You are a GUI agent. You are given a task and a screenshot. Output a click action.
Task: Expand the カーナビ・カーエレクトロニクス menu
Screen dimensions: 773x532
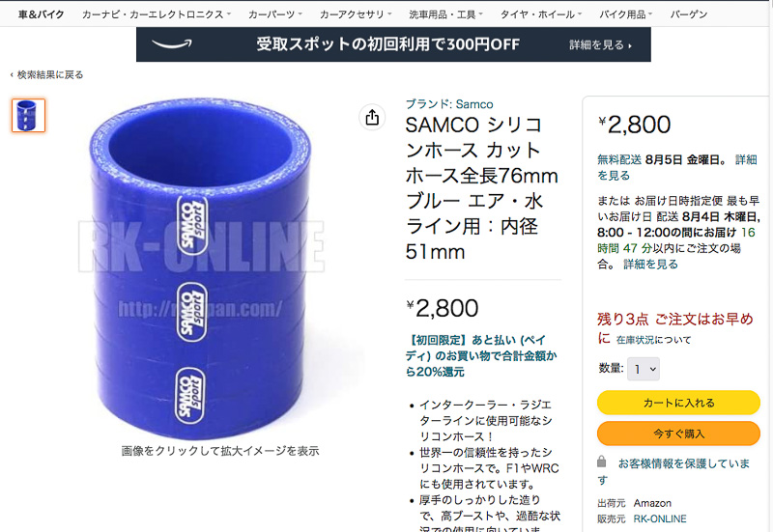[157, 14]
